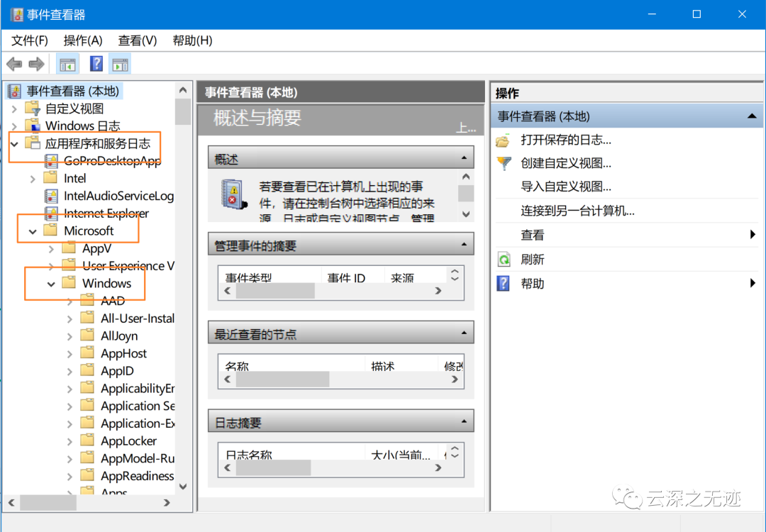
Task: 切换显示/隐藏操作窗格工具栏图标
Action: (120, 63)
